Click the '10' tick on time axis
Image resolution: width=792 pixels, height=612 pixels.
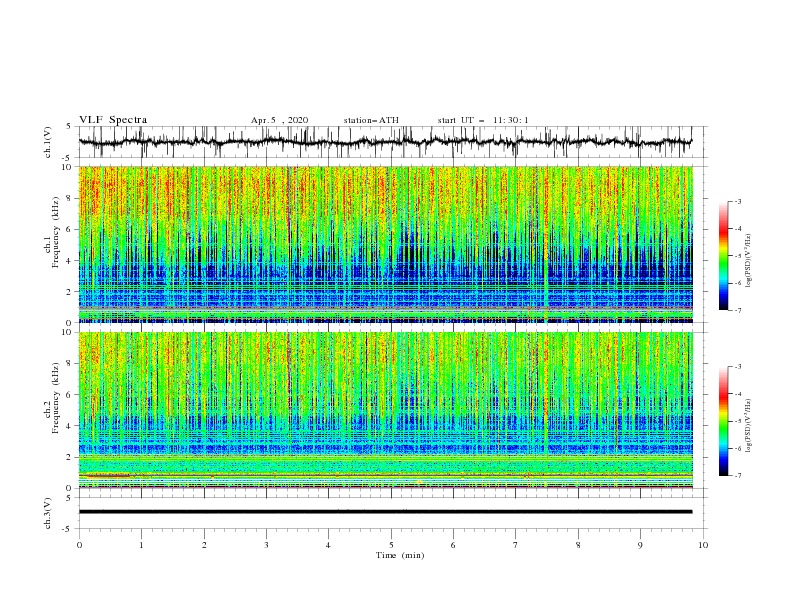703,545
